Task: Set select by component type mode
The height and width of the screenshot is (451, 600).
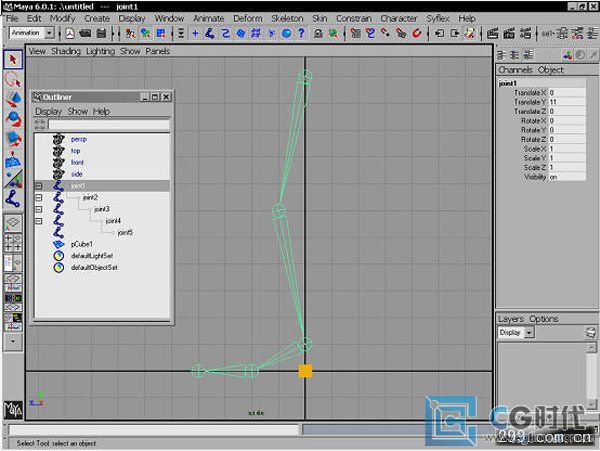Action: coord(161,34)
